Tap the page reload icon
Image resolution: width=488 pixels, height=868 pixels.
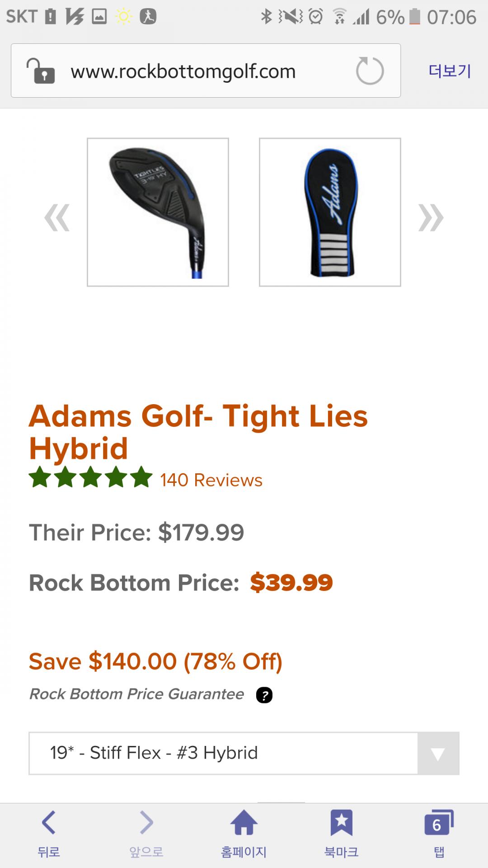pos(370,71)
